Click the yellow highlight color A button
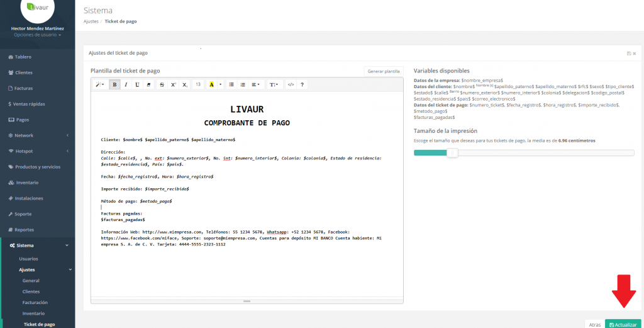The height and width of the screenshot is (328, 644). point(211,84)
